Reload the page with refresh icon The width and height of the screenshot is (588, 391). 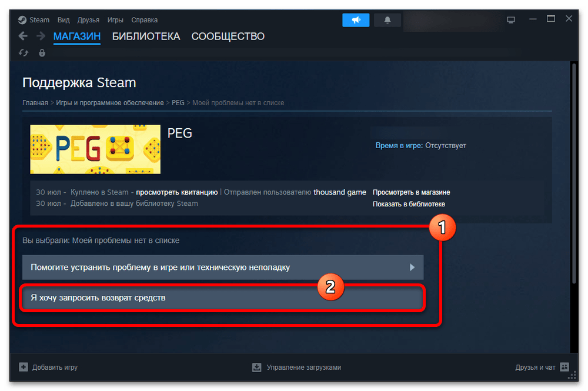(x=24, y=53)
